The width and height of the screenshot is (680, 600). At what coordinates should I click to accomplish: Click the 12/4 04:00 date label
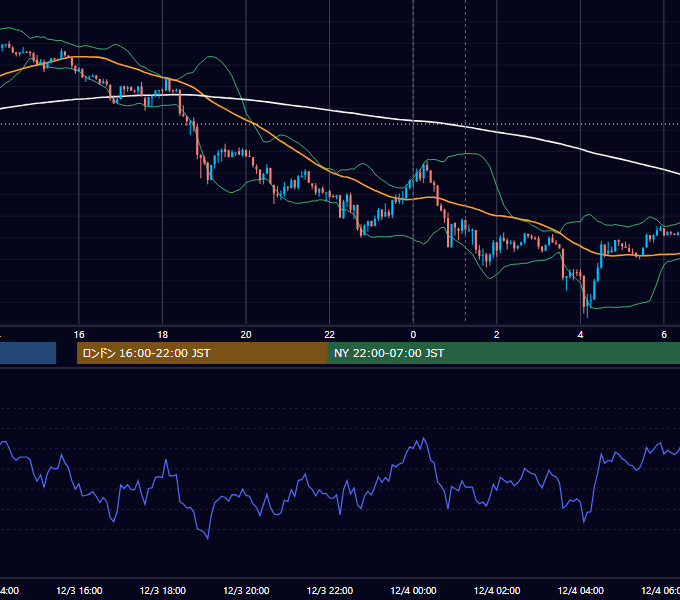(581, 590)
